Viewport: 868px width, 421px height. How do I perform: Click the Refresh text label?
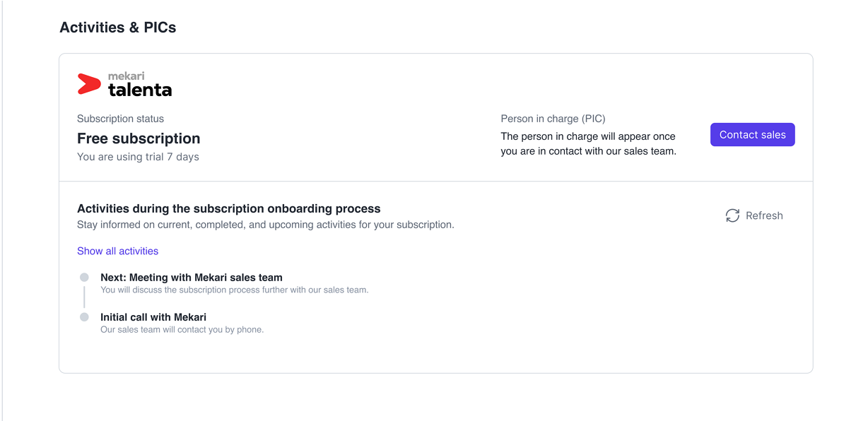[764, 215]
